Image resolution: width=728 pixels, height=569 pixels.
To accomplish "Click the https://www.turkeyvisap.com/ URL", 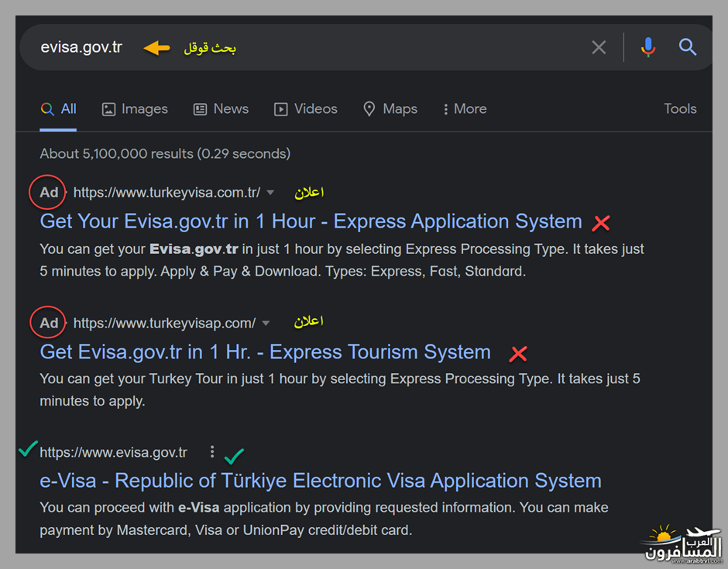I will click(x=164, y=324).
